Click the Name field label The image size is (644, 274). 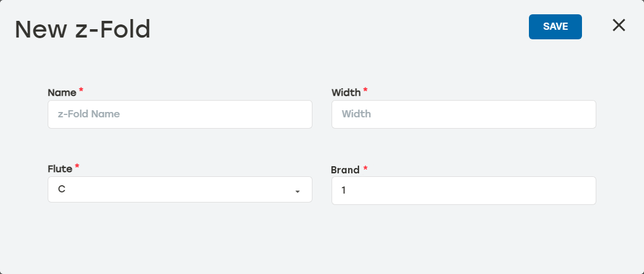(x=62, y=93)
